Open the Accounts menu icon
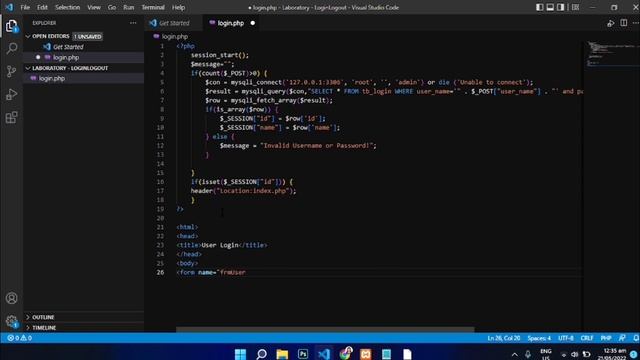The width and height of the screenshot is (640, 360). 11,298
